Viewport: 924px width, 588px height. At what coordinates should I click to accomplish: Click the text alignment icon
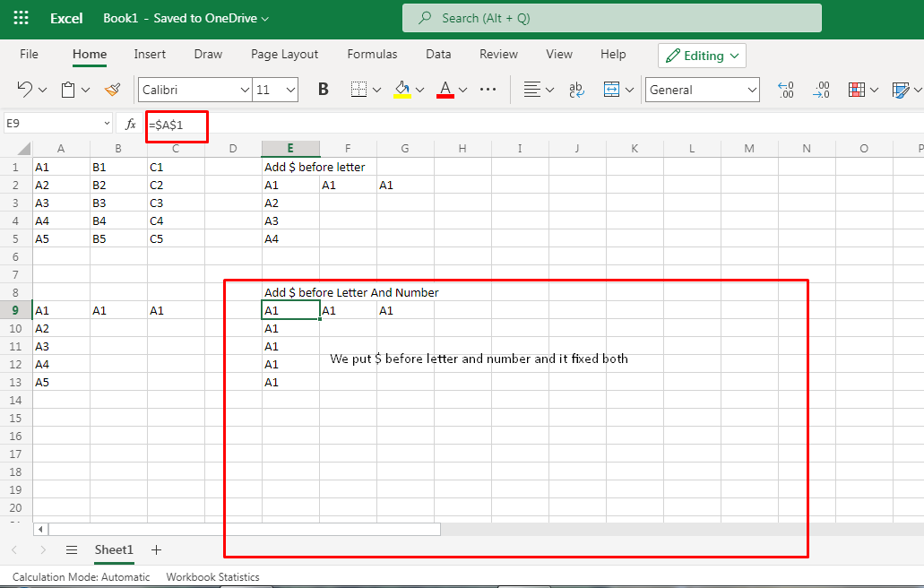[531, 90]
